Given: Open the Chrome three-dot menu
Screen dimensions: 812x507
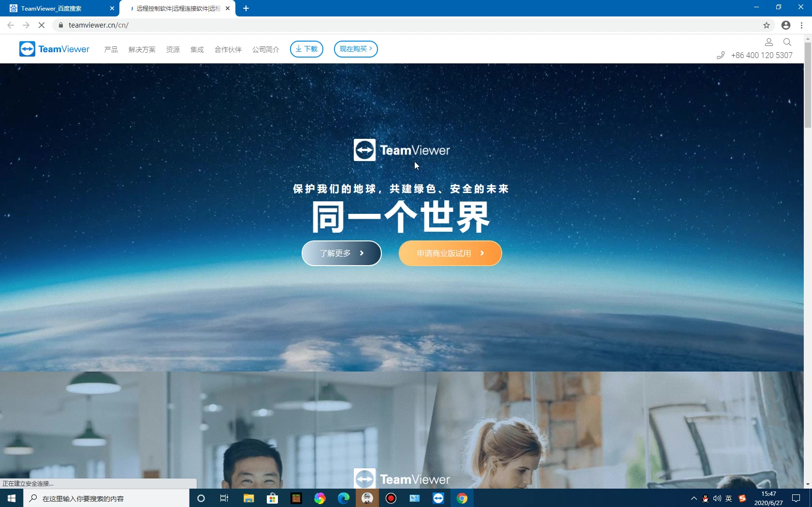Looking at the screenshot, I should click(802, 25).
